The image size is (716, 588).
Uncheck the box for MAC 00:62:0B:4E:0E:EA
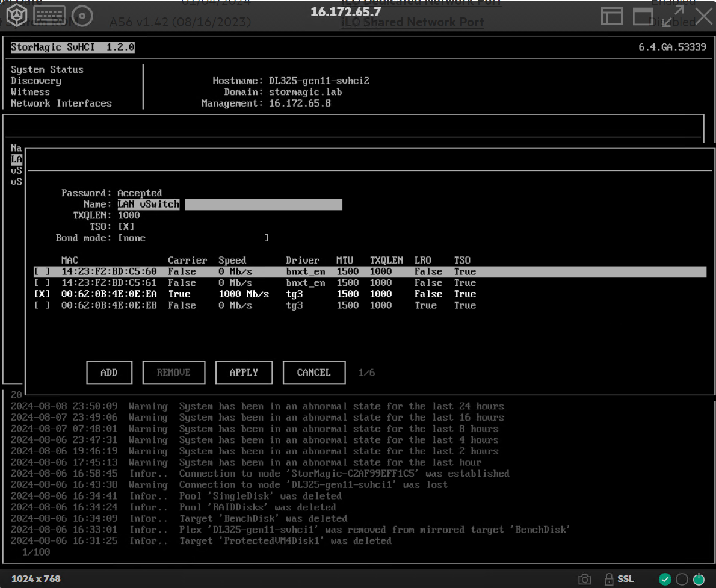(x=42, y=294)
